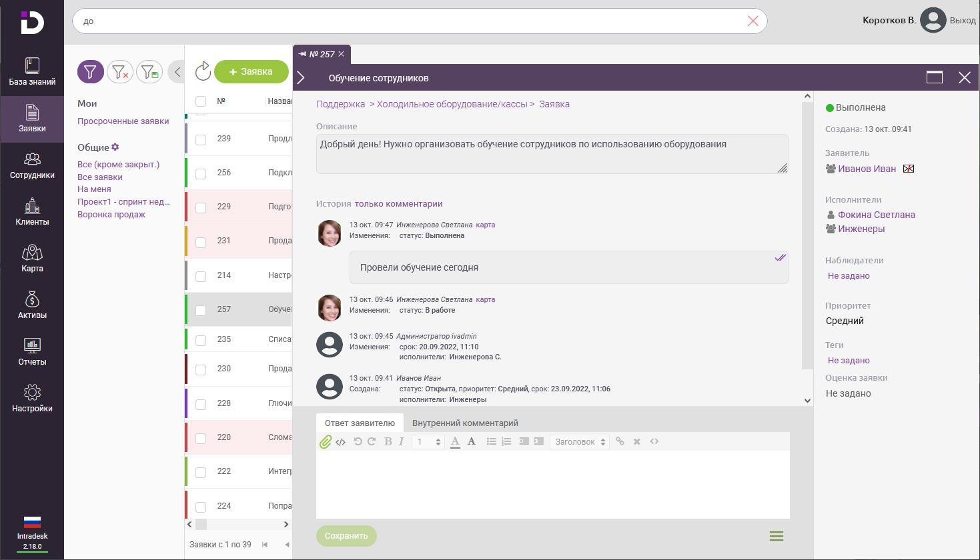Screen dimensions: 980x560
Task: Tick the checkbox for request 239
Action: pyautogui.click(x=201, y=139)
